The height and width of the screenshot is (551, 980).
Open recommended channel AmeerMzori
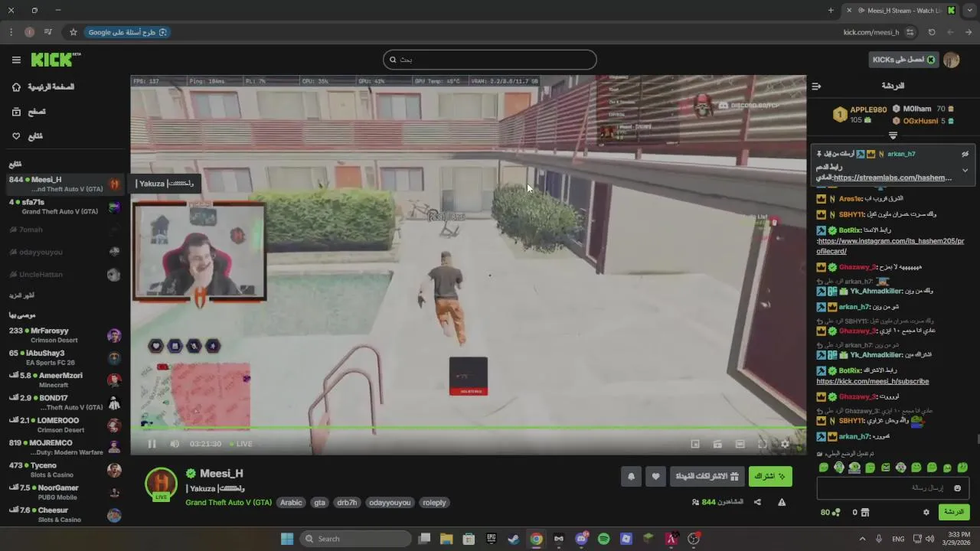pyautogui.click(x=65, y=380)
